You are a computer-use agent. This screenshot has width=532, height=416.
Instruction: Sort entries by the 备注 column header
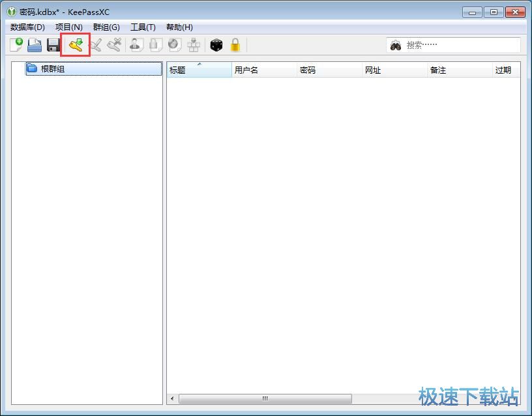[460, 70]
